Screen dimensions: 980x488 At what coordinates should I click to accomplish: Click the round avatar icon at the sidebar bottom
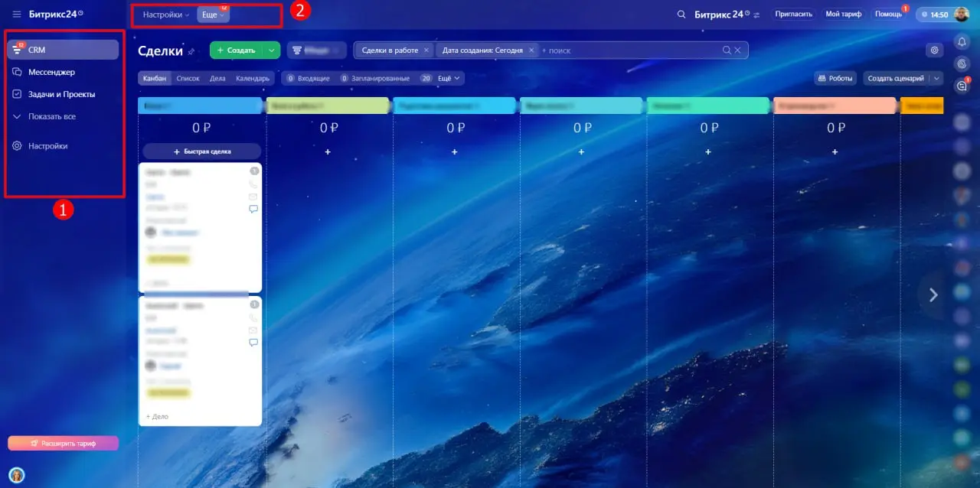pyautogui.click(x=17, y=474)
